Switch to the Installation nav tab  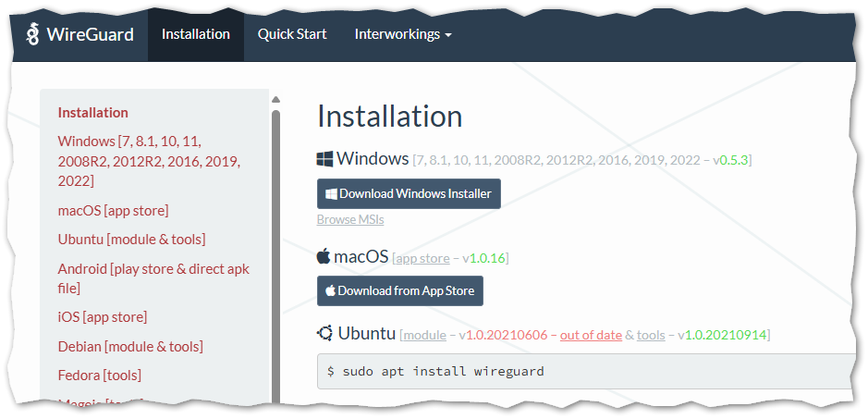coord(195,34)
